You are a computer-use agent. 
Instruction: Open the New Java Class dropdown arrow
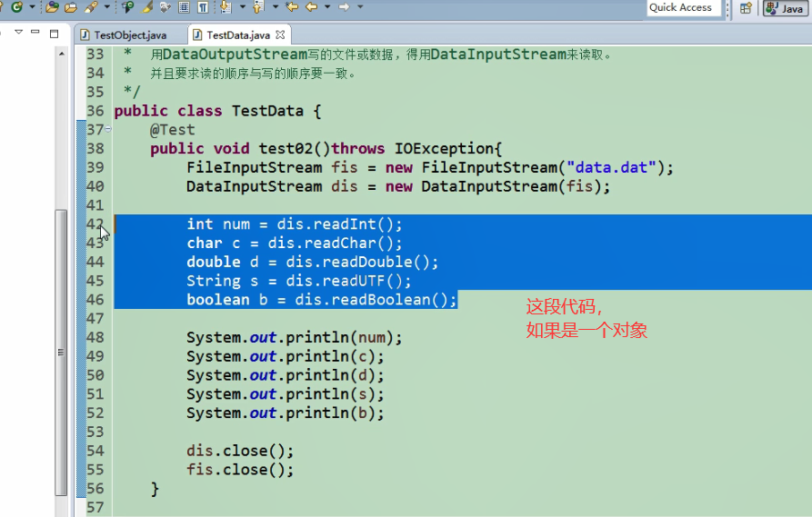(32, 6)
